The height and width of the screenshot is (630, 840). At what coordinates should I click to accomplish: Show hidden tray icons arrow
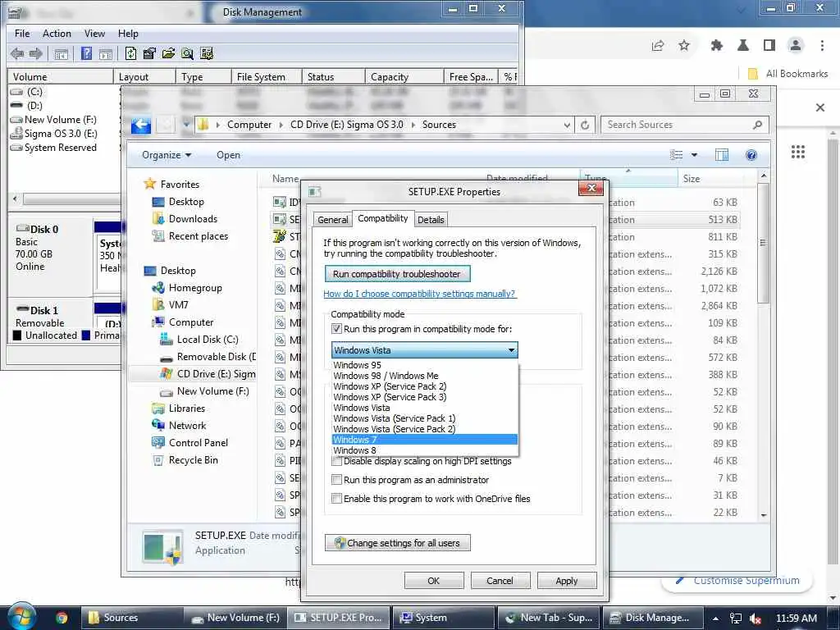[x=715, y=619]
